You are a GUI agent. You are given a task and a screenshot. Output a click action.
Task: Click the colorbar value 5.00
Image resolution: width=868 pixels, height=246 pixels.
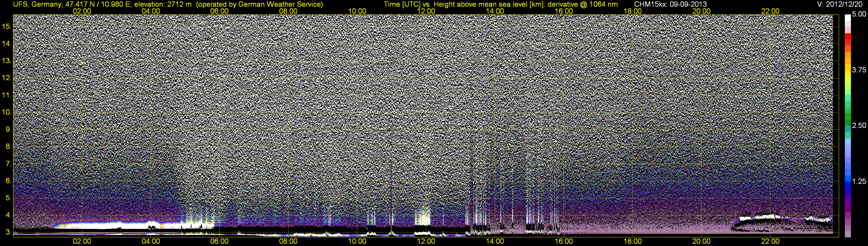(859, 14)
